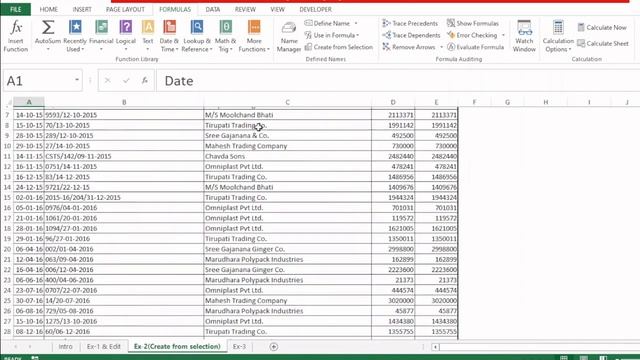Image resolution: width=640 pixels, height=360 pixels.
Task: Open More Functions menu
Action: click(x=254, y=36)
